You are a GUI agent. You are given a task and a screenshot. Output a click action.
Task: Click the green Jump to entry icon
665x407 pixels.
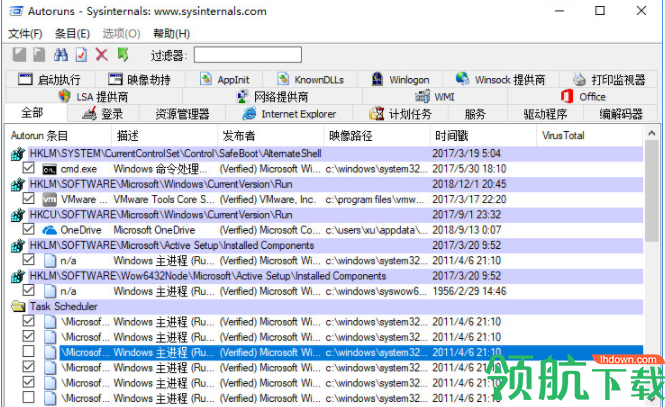(123, 55)
